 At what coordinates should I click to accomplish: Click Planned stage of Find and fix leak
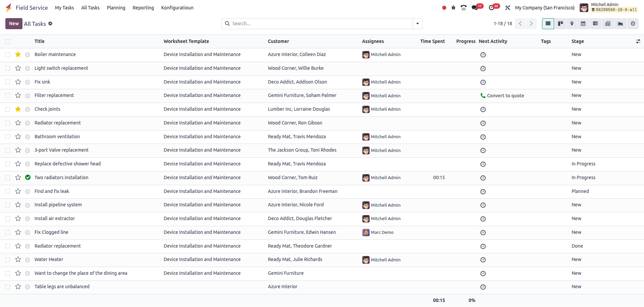580,191
